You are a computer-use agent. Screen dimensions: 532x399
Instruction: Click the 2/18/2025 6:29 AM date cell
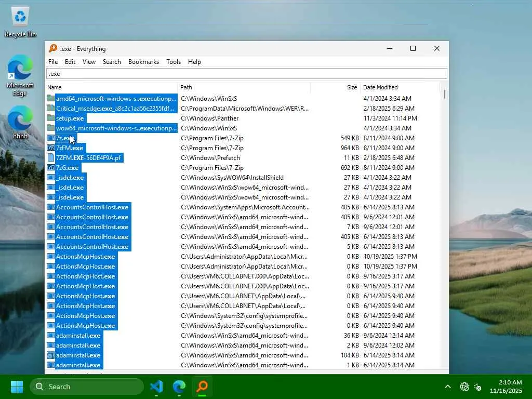[389, 108]
